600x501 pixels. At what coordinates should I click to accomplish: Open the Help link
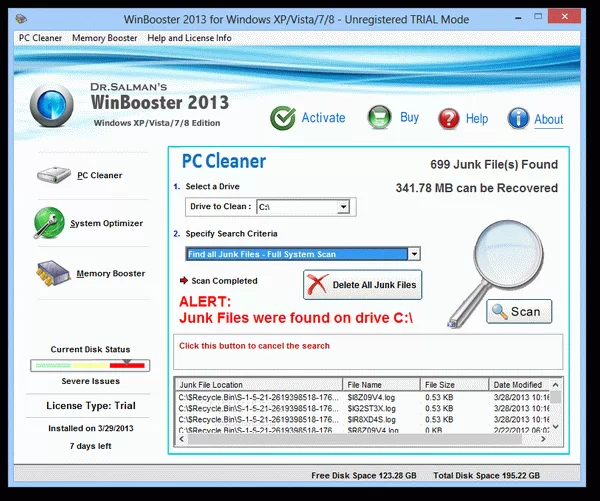477,119
